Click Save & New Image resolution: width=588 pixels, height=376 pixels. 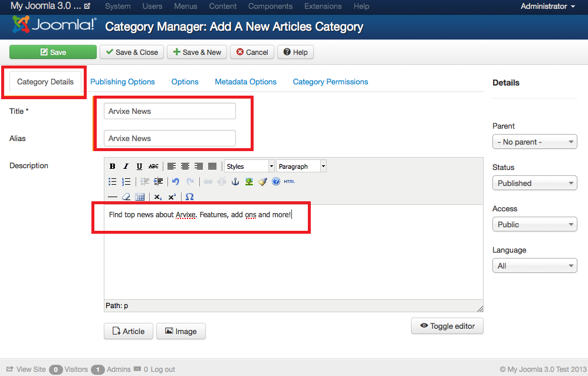coord(197,52)
